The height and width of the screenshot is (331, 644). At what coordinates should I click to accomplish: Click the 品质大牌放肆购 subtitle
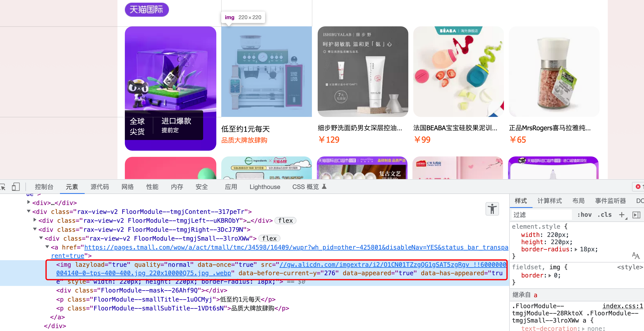coord(244,140)
